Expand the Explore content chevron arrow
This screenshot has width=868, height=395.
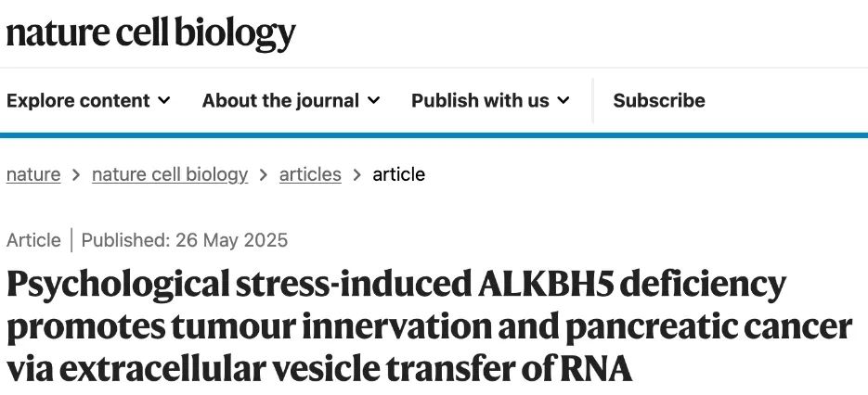pyautogui.click(x=164, y=101)
